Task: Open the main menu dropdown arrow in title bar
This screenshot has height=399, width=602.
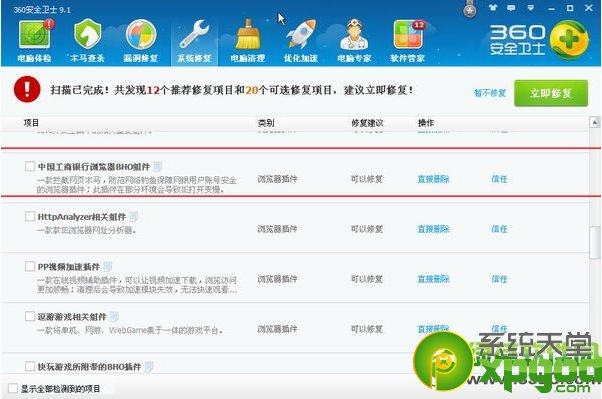Action: pos(531,7)
